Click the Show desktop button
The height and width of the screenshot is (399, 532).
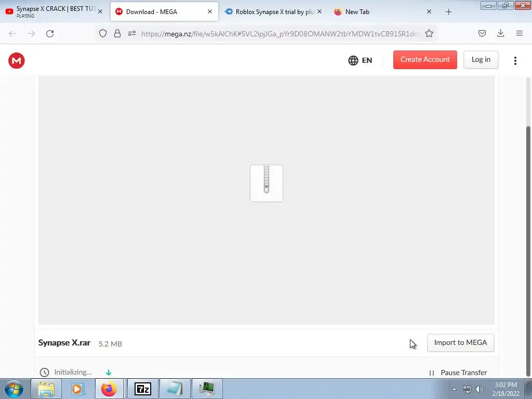528,389
